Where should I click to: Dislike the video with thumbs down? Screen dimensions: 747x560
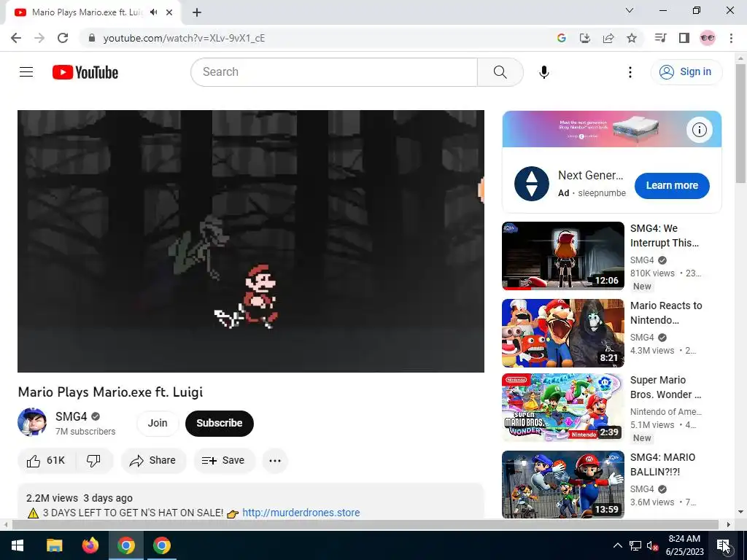[94, 461]
